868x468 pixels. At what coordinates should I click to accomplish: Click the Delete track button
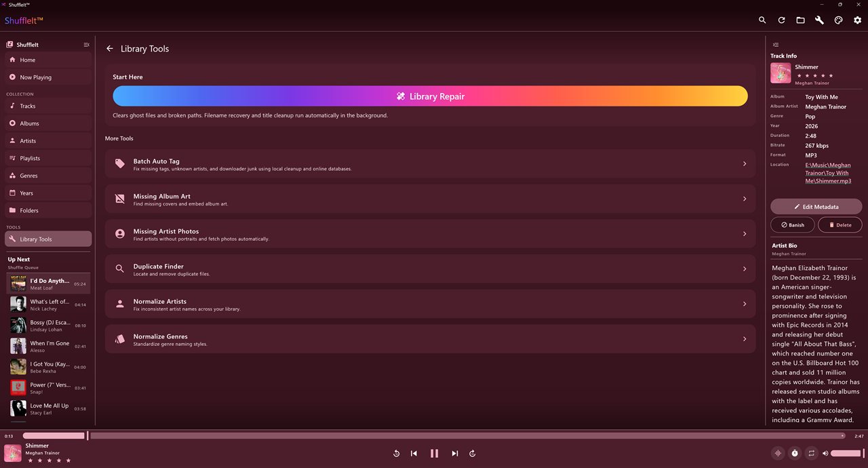click(x=840, y=225)
